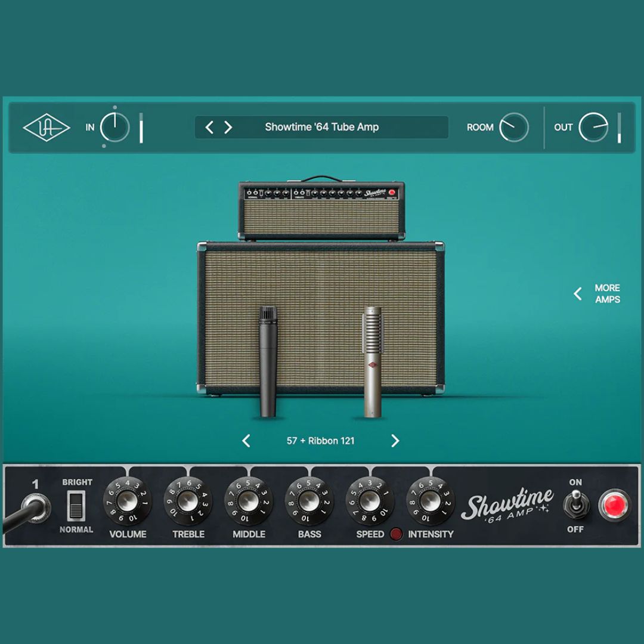Toggle the BRIGHT/NORMAL switch
The image size is (644, 644).
coord(76,506)
